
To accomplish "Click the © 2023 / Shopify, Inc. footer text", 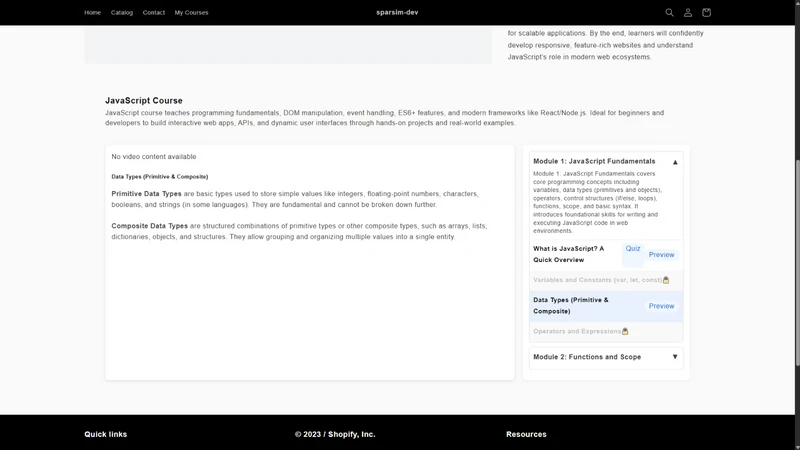I will coord(335,434).
